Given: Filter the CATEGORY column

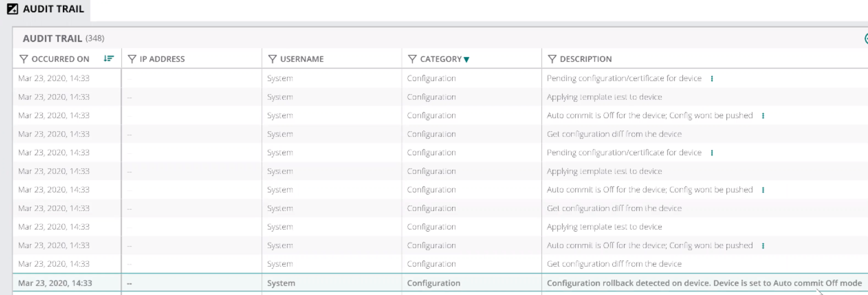Looking at the screenshot, I should [412, 59].
